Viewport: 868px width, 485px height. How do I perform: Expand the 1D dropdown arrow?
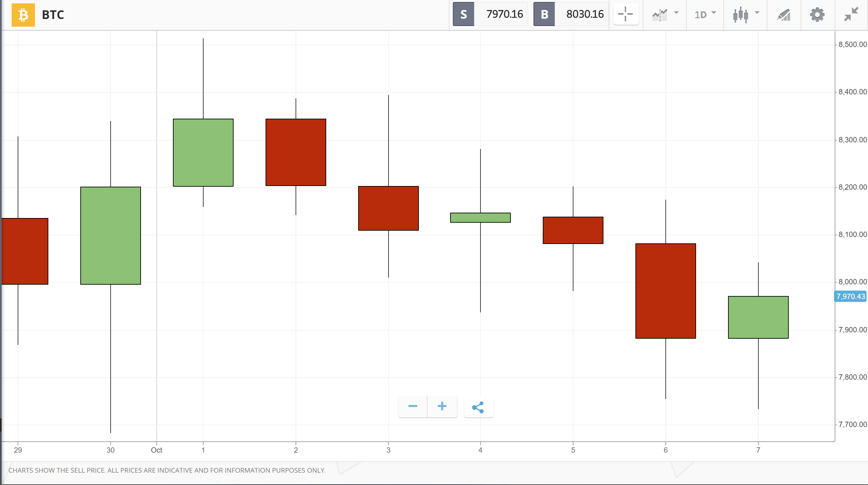pyautogui.click(x=714, y=12)
